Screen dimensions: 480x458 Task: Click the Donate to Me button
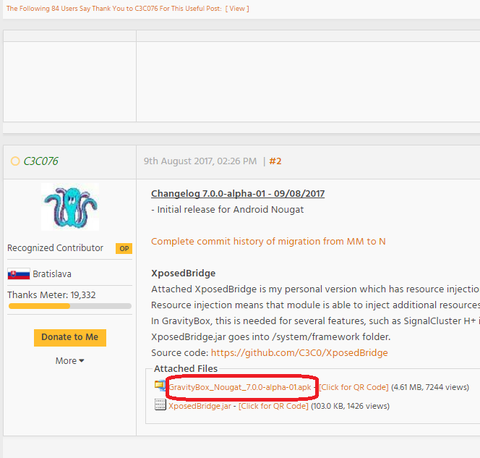70,337
